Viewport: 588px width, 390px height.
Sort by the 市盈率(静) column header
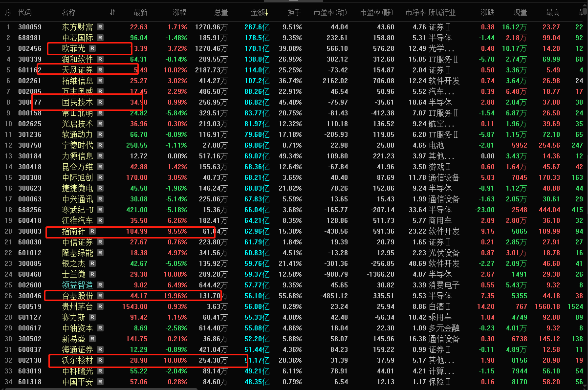pyautogui.click(x=377, y=12)
